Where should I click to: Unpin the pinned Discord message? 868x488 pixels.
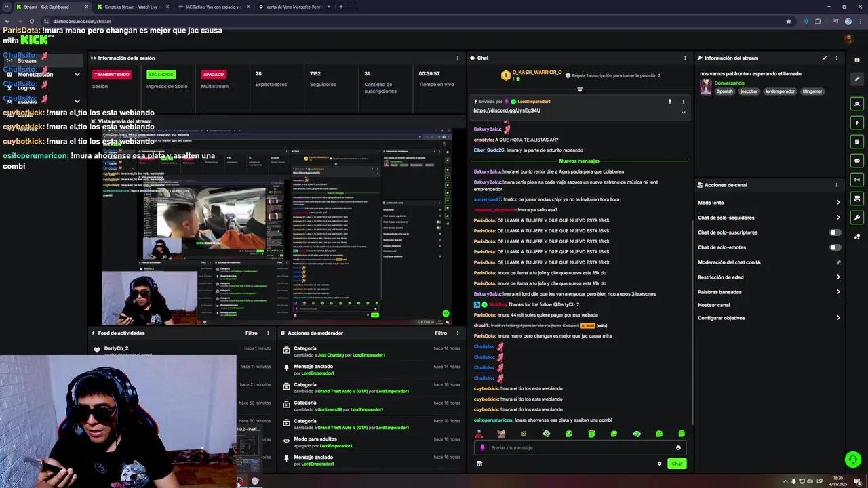[x=669, y=102]
